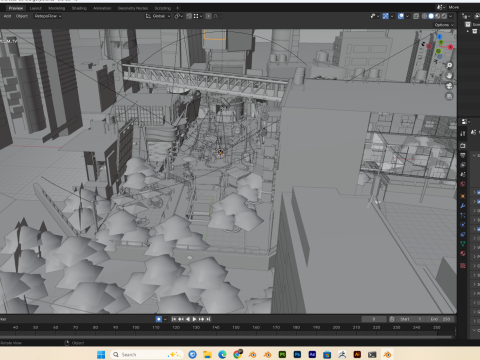This screenshot has height=360, width=480.
Task: Open the Object Data green triangle properties tab
Action: point(463,244)
